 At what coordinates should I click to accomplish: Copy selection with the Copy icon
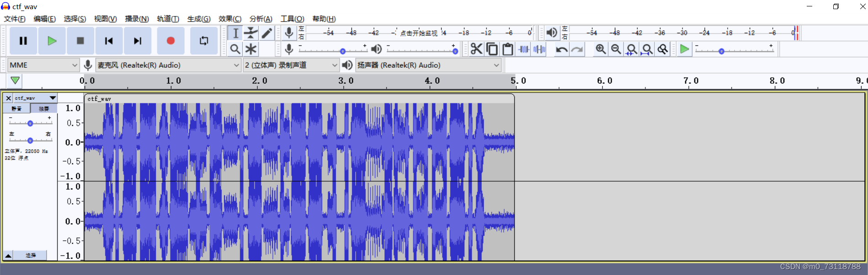point(492,49)
